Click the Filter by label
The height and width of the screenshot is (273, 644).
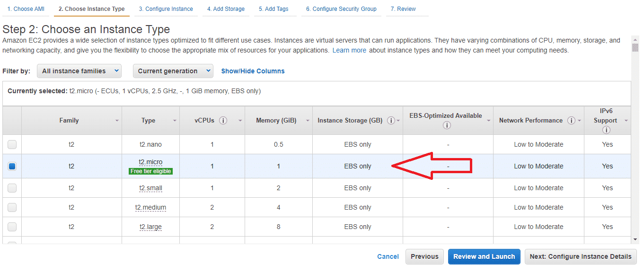click(17, 71)
